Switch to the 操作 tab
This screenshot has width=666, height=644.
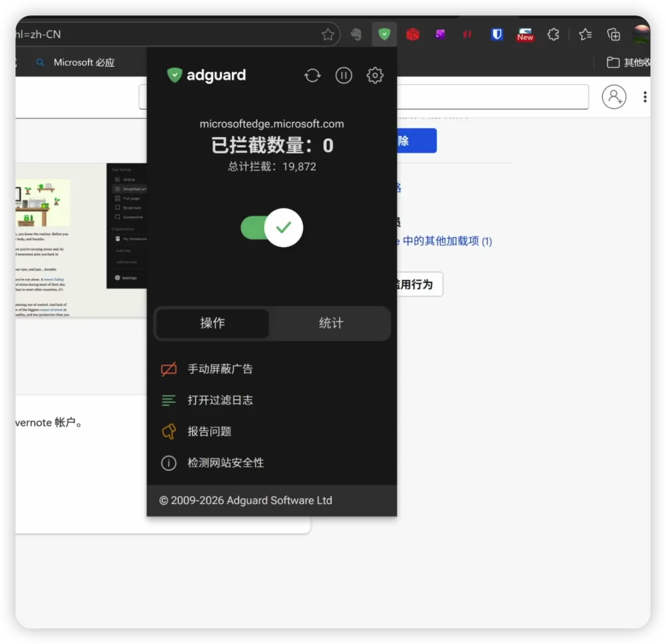(x=212, y=323)
